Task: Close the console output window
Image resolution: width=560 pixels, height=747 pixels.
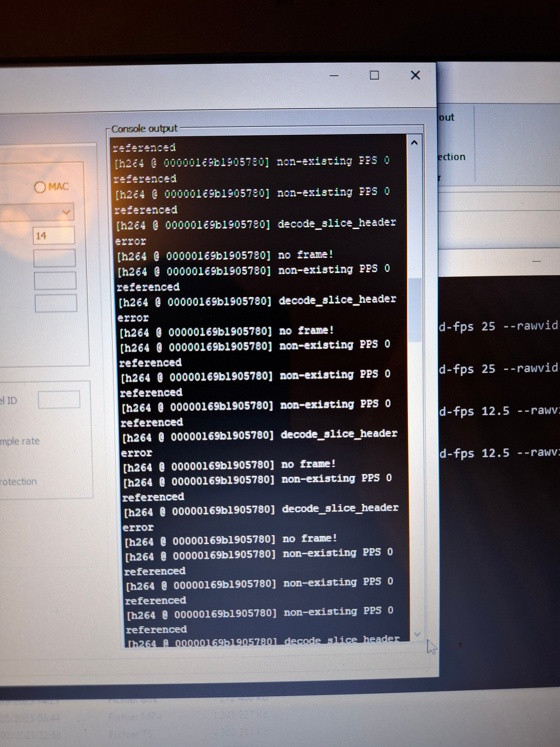Action: click(x=415, y=75)
